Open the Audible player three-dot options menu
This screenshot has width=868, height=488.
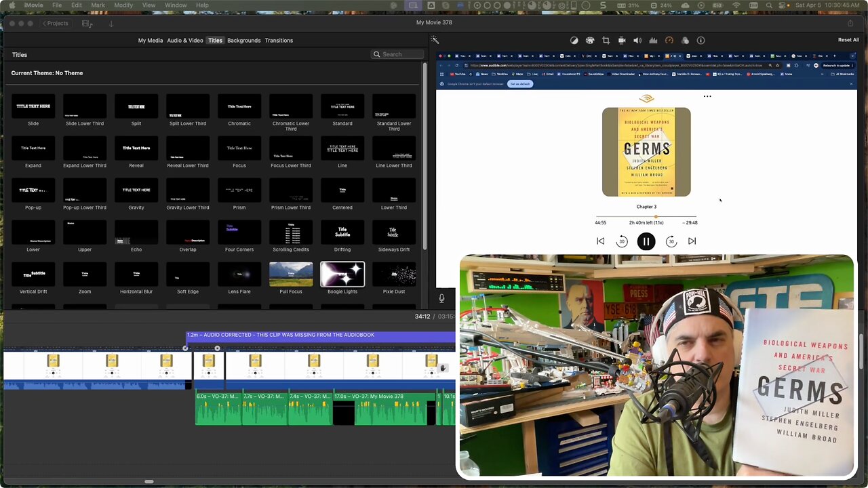click(x=707, y=96)
